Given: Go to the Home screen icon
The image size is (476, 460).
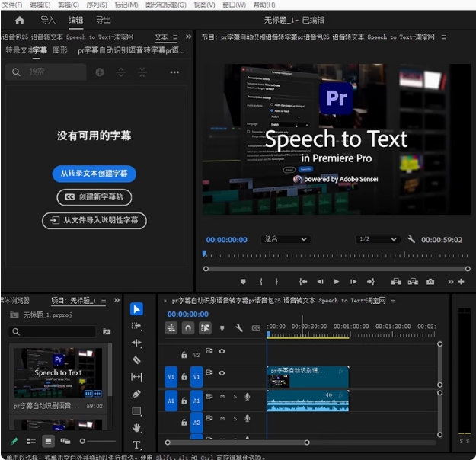Looking at the screenshot, I should pos(20,21).
